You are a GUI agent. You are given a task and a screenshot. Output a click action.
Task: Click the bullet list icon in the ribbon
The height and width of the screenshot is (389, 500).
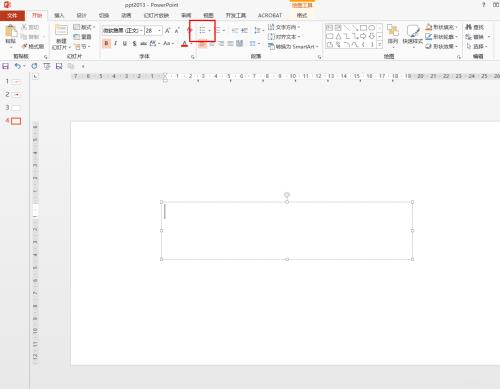click(202, 31)
